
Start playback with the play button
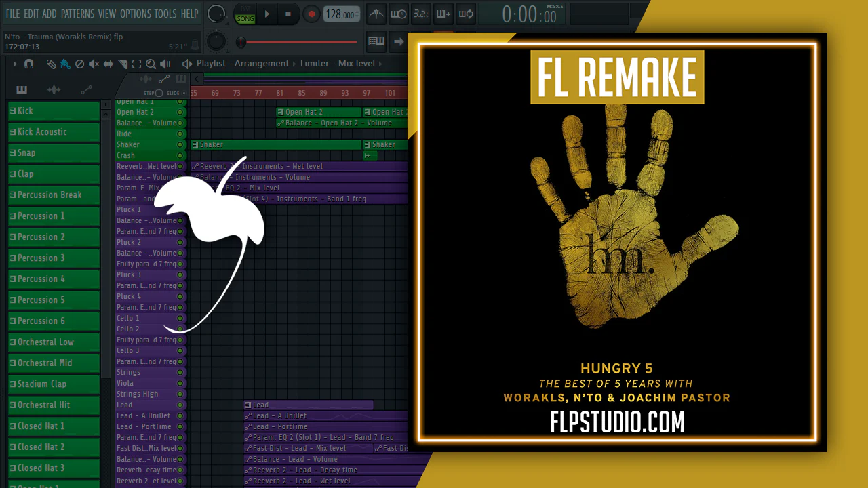point(267,14)
